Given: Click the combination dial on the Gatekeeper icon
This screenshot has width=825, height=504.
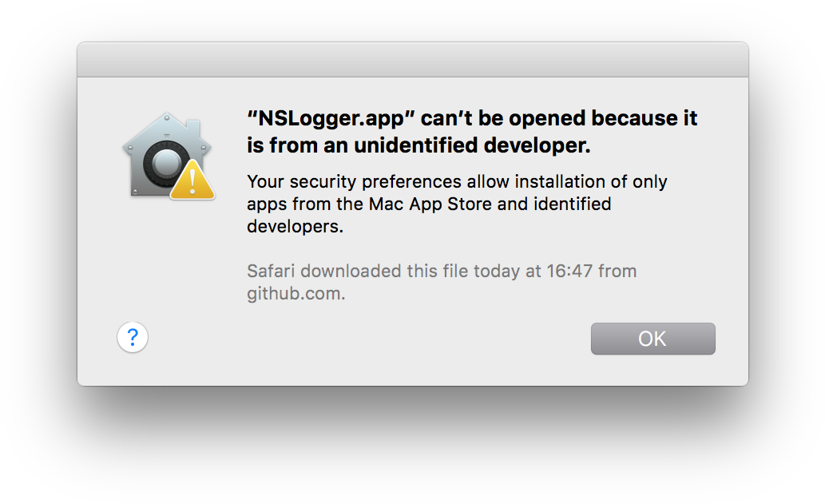Looking at the screenshot, I should coord(165,164).
